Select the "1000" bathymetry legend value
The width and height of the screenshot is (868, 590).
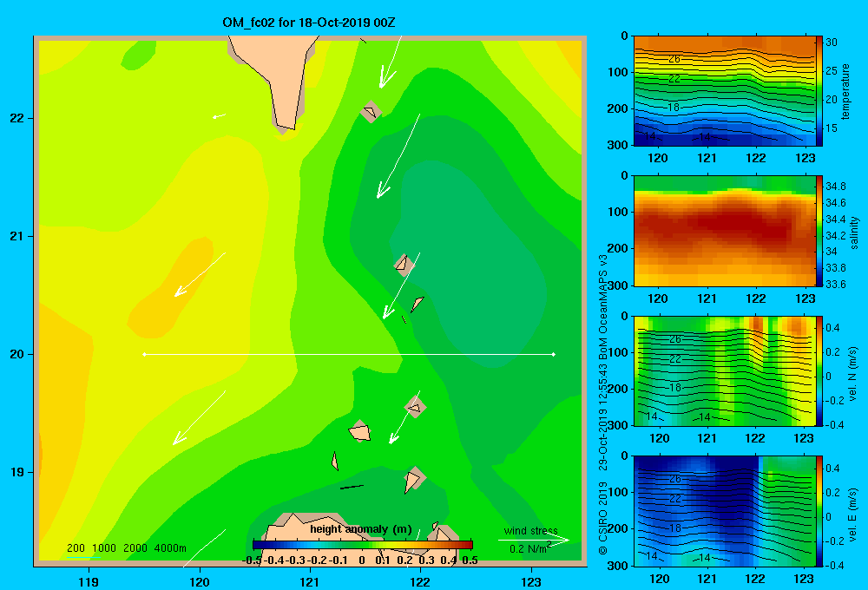click(x=103, y=548)
